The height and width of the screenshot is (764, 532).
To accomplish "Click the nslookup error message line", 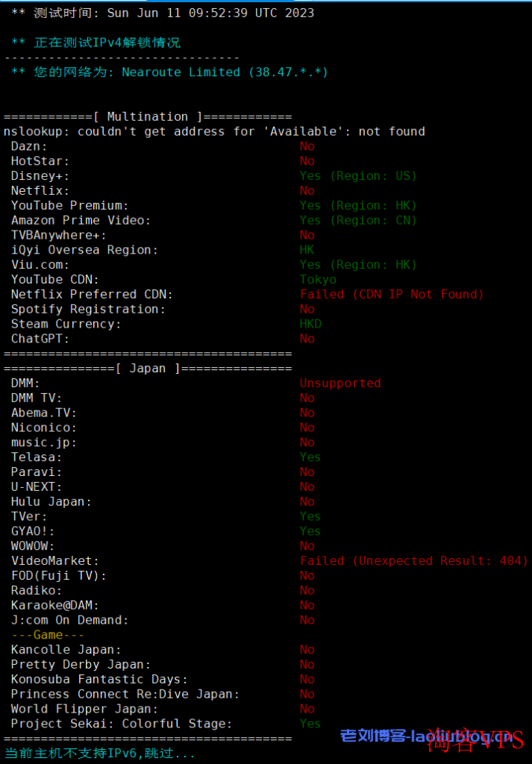I will tap(214, 131).
